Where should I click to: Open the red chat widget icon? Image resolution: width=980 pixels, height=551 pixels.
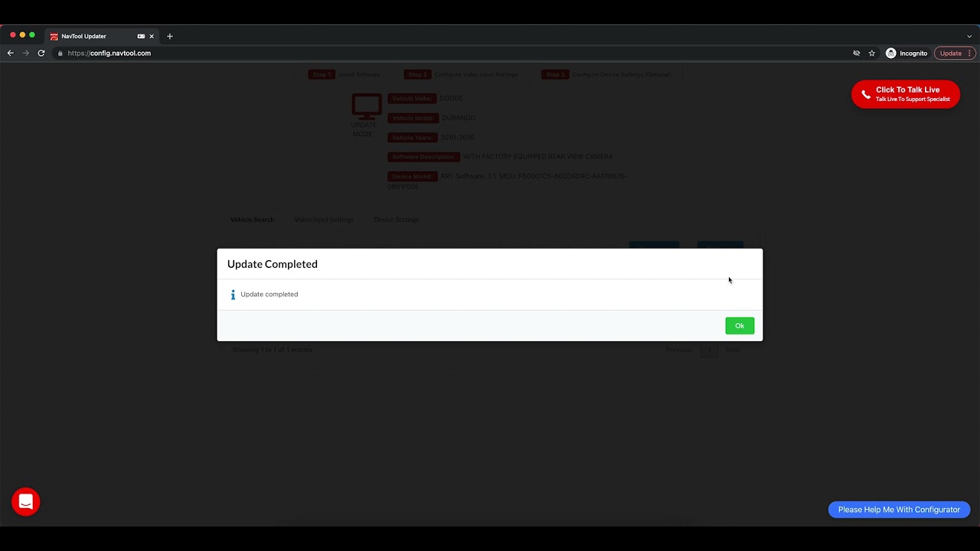click(x=25, y=502)
